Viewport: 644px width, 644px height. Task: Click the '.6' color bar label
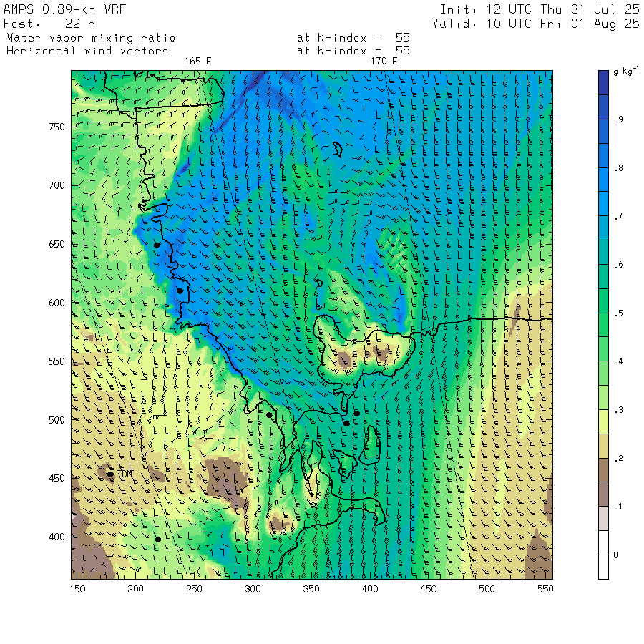click(x=618, y=265)
